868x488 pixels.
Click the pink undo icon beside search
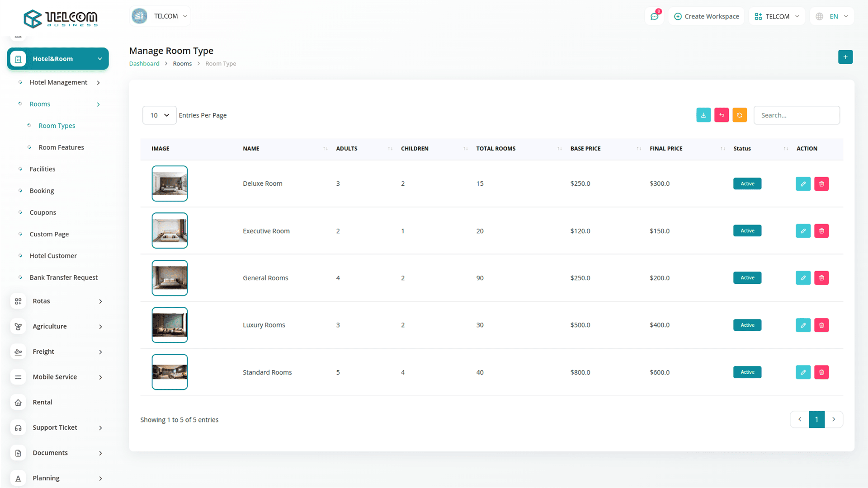pos(722,115)
